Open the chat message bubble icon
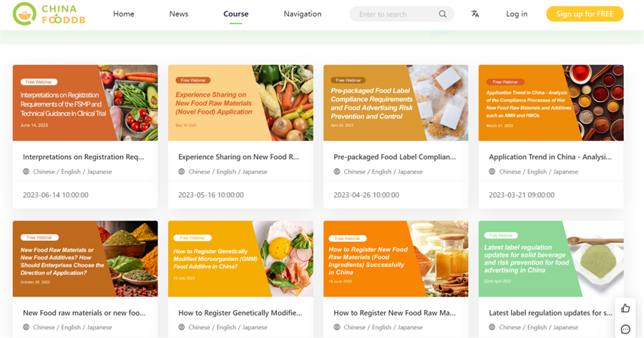Image resolution: width=644 pixels, height=338 pixels. tap(625, 329)
